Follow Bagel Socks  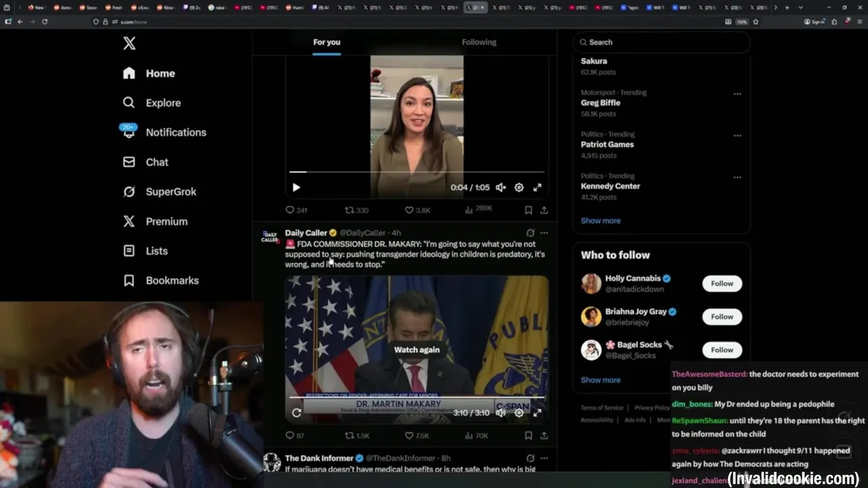(722, 350)
